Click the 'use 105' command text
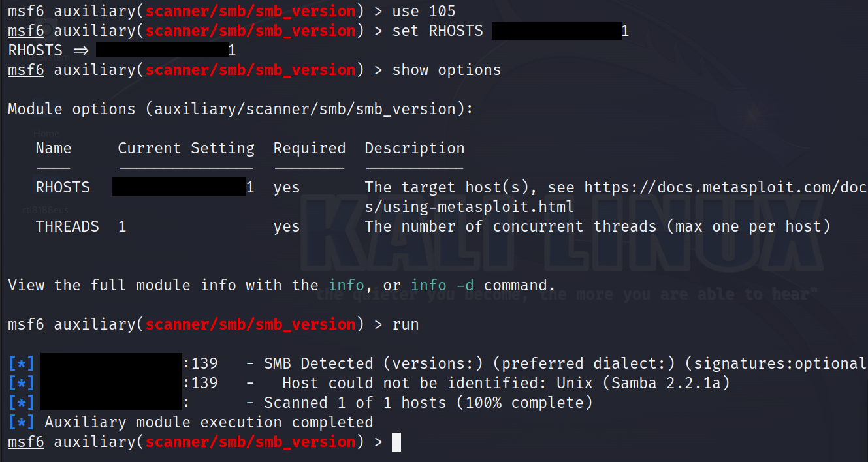The width and height of the screenshot is (868, 462). click(423, 11)
